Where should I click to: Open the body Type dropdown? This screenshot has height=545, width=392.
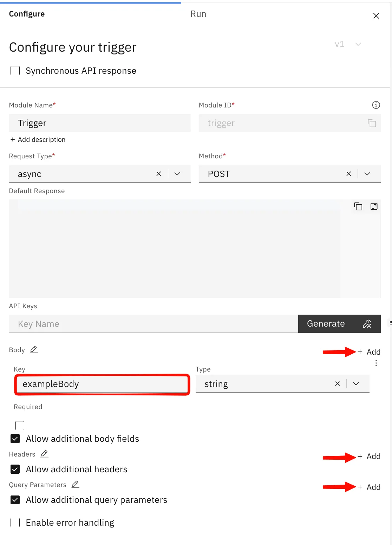click(356, 384)
